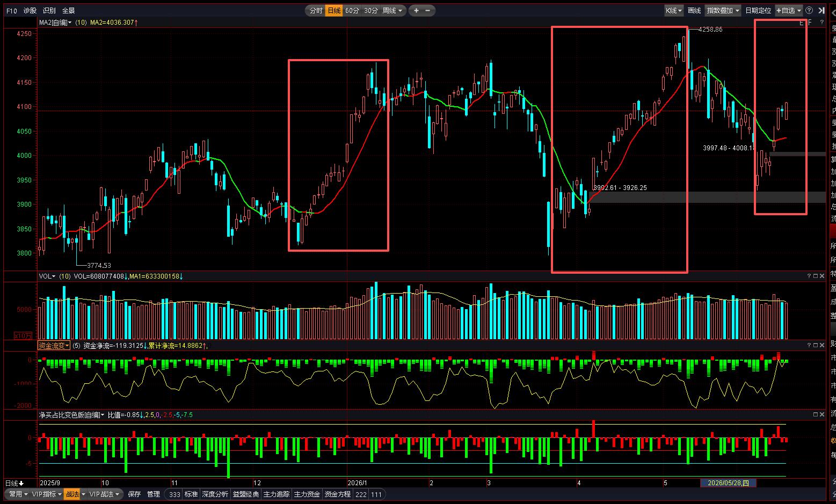The height and width of the screenshot is (504, 836).
Task: Switch to 分时 intraday view
Action: click(316, 11)
